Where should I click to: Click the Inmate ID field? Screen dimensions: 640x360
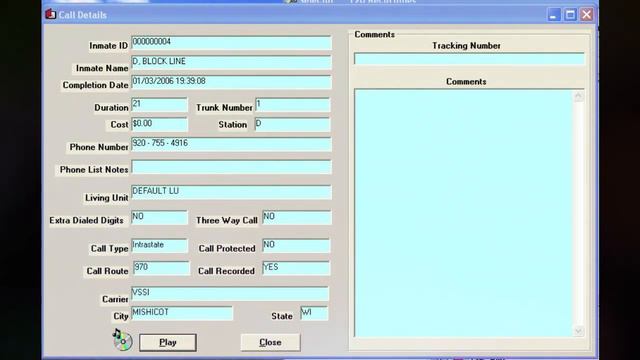click(x=231, y=43)
